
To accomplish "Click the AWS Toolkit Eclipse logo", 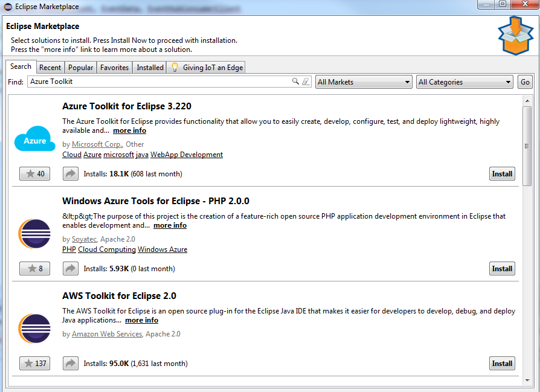I will pyautogui.click(x=34, y=328).
